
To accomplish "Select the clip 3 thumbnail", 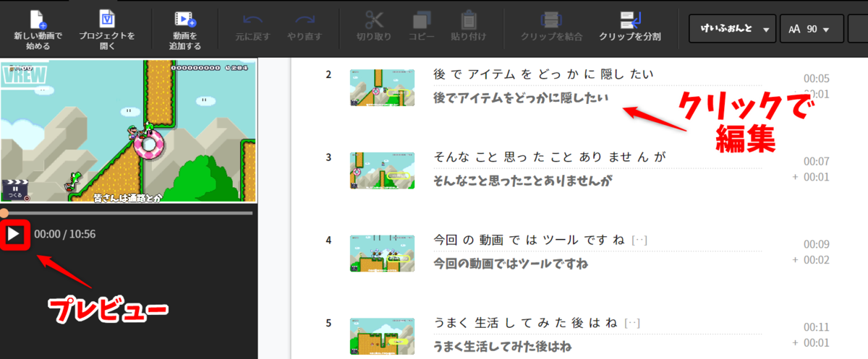I will click(382, 170).
